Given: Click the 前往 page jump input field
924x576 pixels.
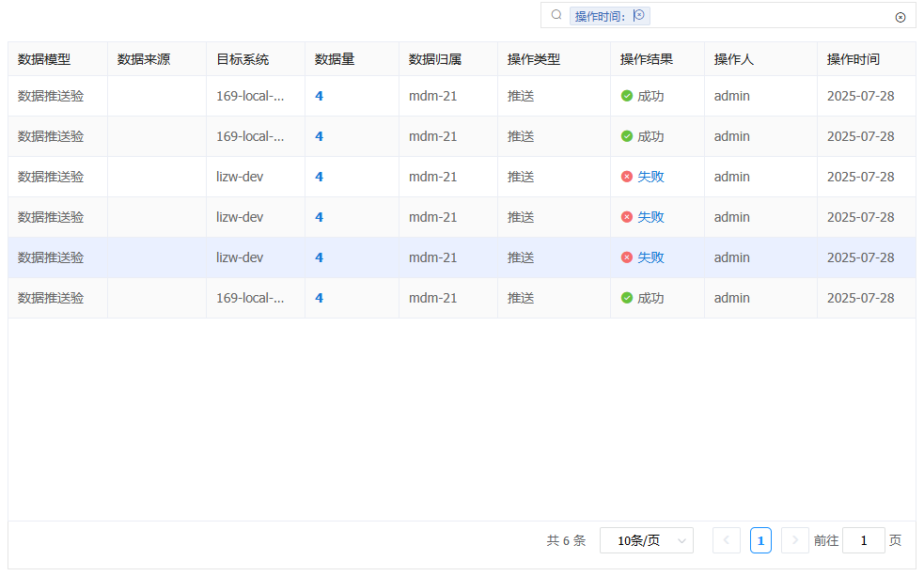Looking at the screenshot, I should click(863, 540).
